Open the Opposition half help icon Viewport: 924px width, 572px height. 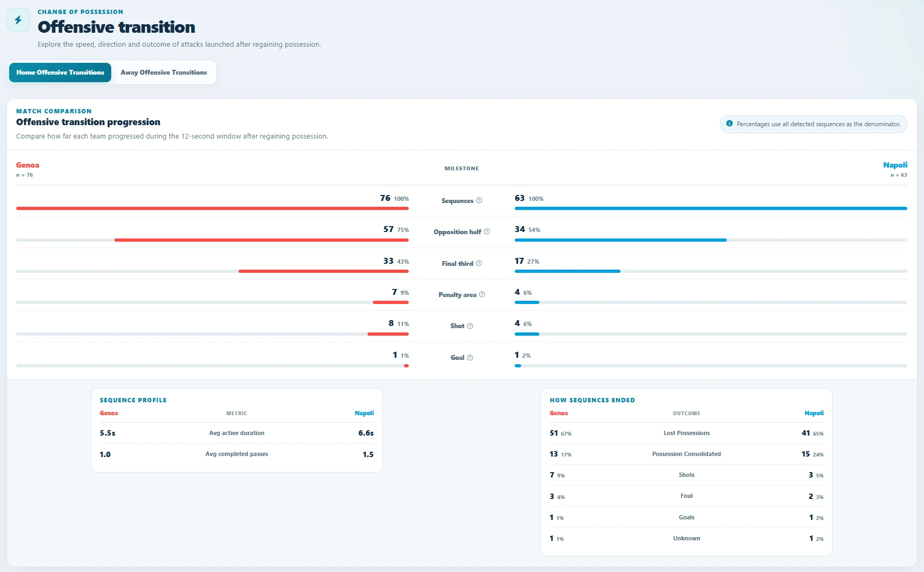click(487, 231)
